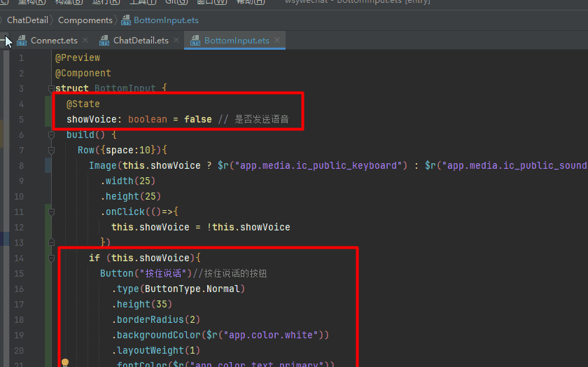Viewport: 588px width, 367px height.
Task: Fold the onClick handler at line 11
Action: [50, 212]
